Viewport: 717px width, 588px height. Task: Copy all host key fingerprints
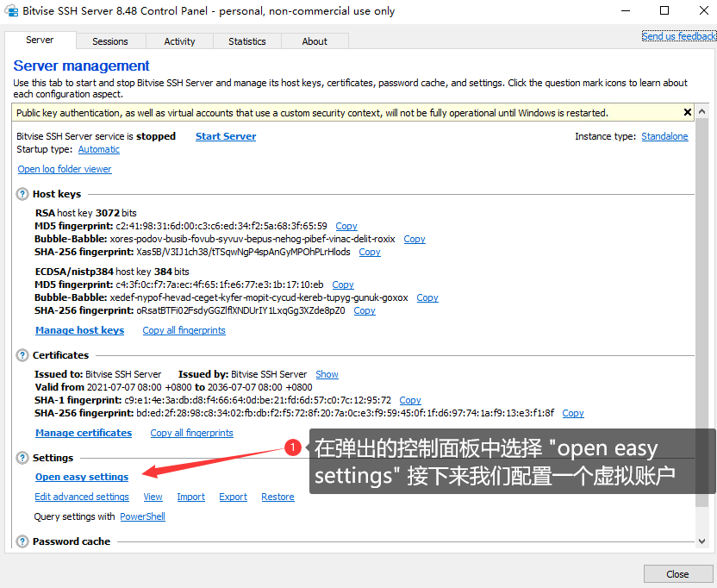tap(184, 330)
